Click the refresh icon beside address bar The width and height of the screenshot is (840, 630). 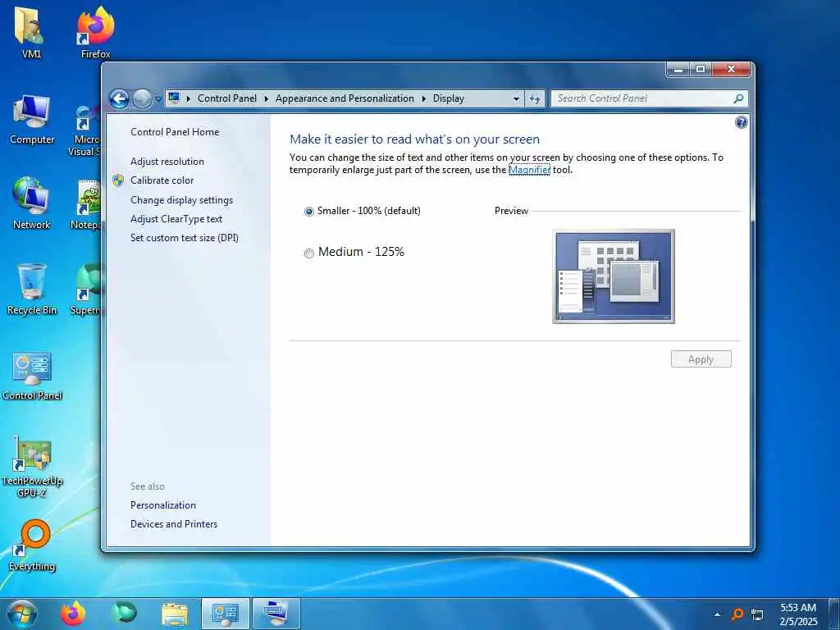pos(535,98)
